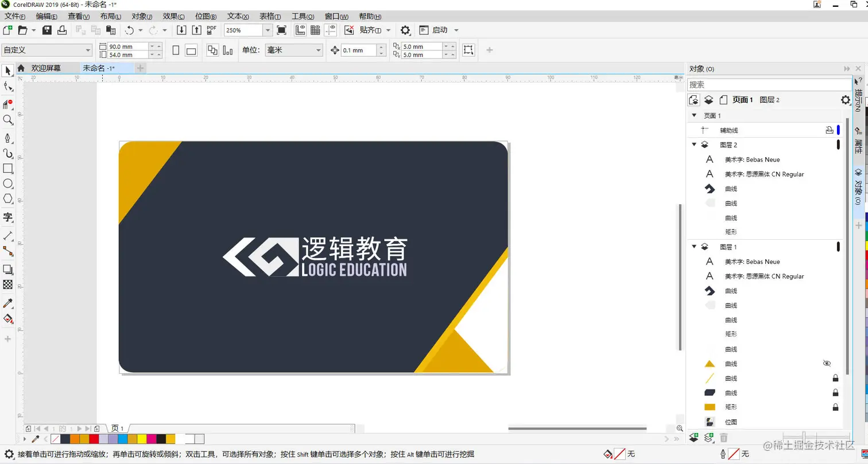
Task: Open Objects panel settings gear
Action: [x=845, y=100]
